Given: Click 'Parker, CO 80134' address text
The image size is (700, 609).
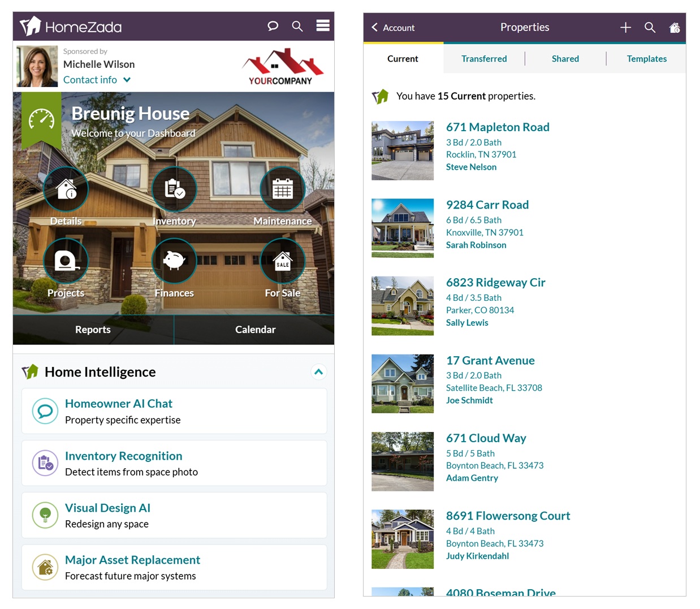Looking at the screenshot, I should click(x=480, y=310).
